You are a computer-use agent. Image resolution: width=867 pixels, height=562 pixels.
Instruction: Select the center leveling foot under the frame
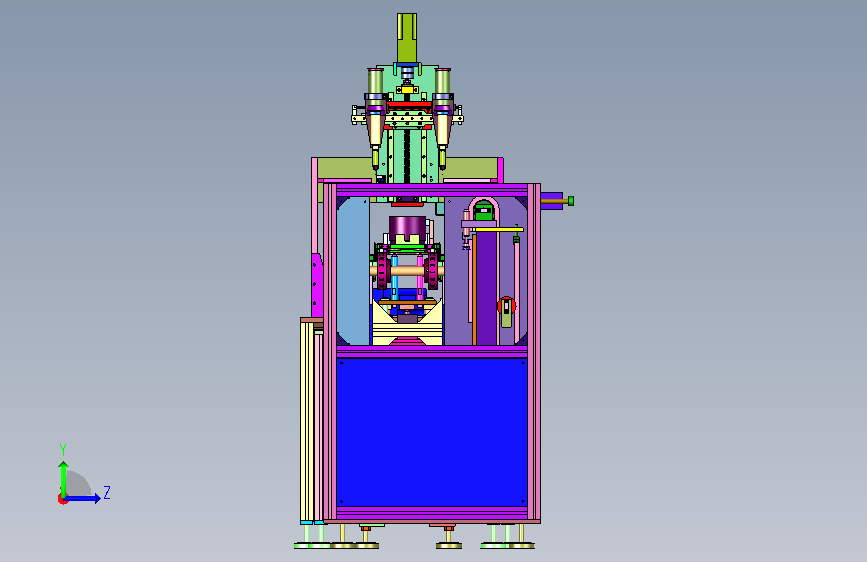click(448, 538)
